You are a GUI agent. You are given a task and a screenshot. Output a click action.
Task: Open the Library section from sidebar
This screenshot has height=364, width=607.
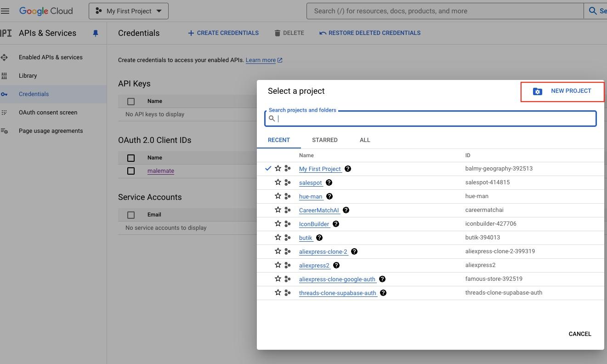point(28,75)
